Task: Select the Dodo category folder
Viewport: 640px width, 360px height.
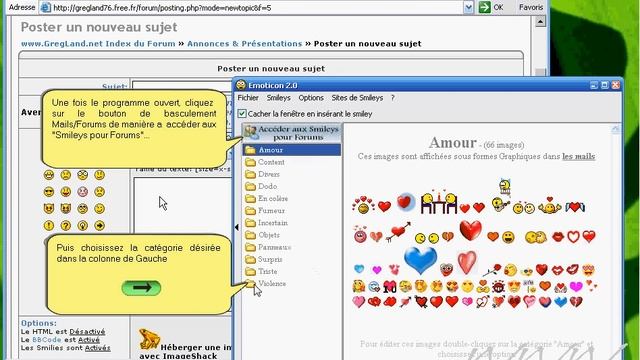Action: (x=261, y=186)
